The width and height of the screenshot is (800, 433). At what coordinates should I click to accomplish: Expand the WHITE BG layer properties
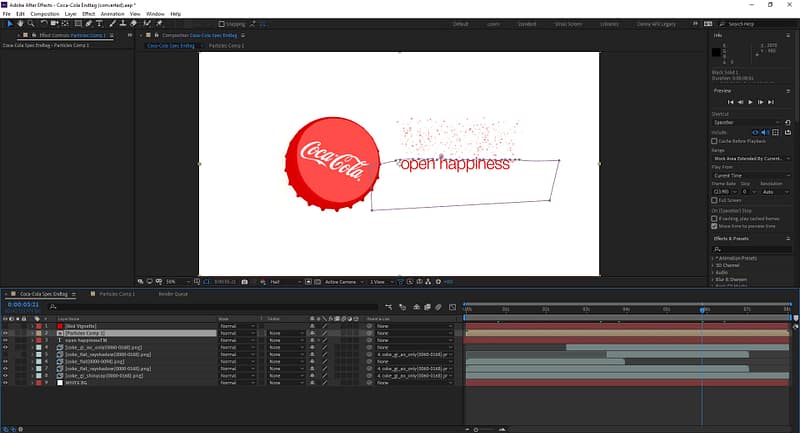pyautogui.click(x=32, y=383)
